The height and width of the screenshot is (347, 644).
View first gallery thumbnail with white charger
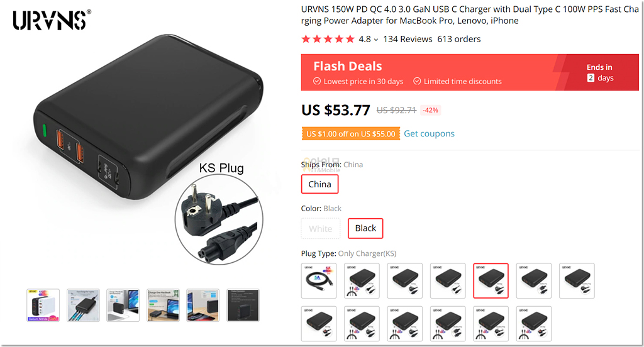43,305
